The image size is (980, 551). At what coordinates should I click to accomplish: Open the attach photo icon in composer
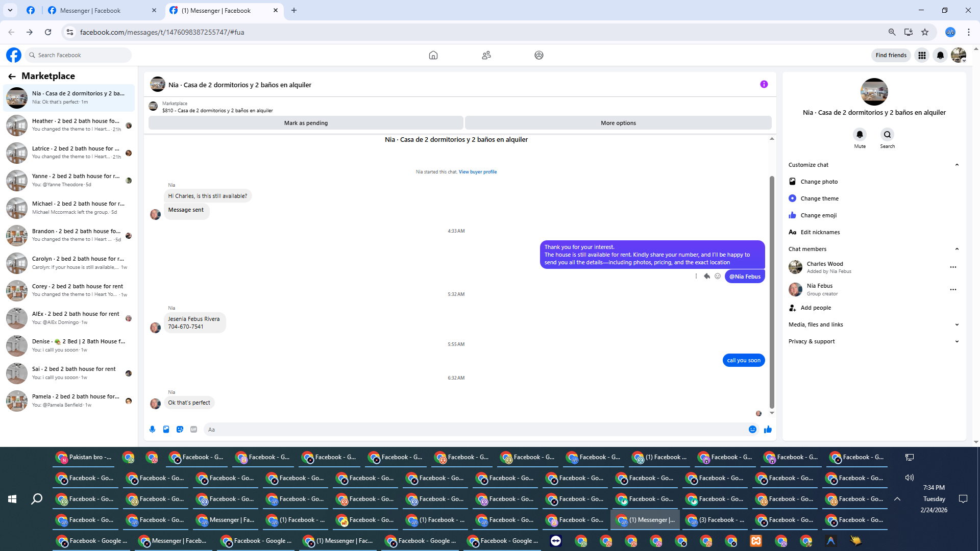pyautogui.click(x=166, y=430)
